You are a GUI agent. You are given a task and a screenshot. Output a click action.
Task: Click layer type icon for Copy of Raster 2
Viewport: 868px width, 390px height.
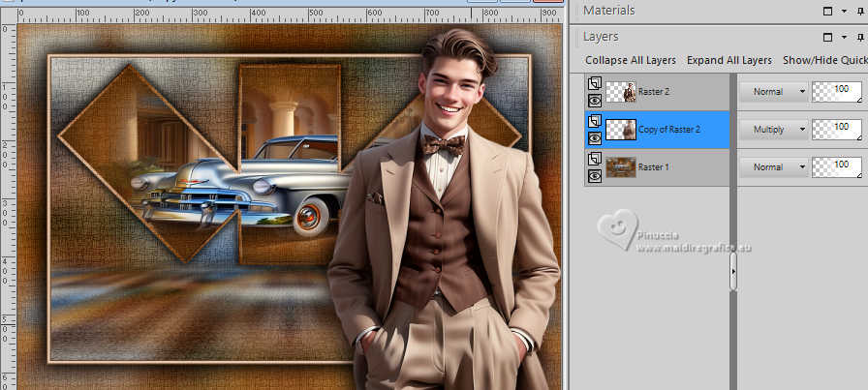pos(593,121)
